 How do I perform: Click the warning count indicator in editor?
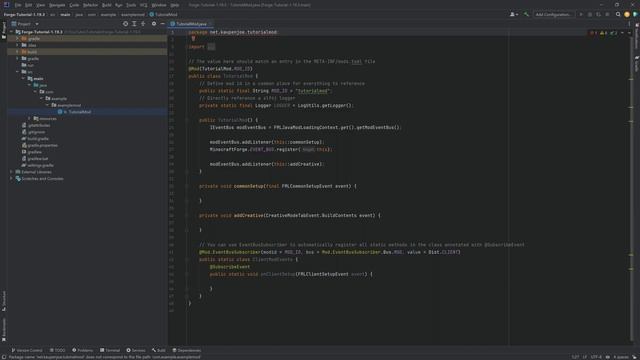[604, 33]
